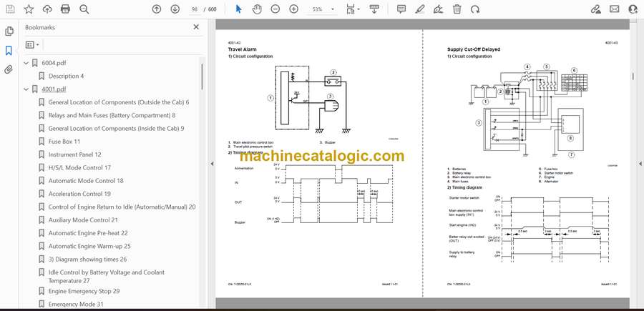Open the Description 4 bookmark
The height and width of the screenshot is (311, 644).
66,76
